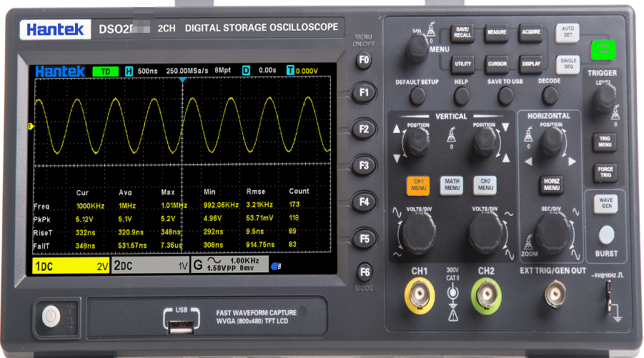
Task: Activate Single Seq acquisition
Action: [x=568, y=64]
